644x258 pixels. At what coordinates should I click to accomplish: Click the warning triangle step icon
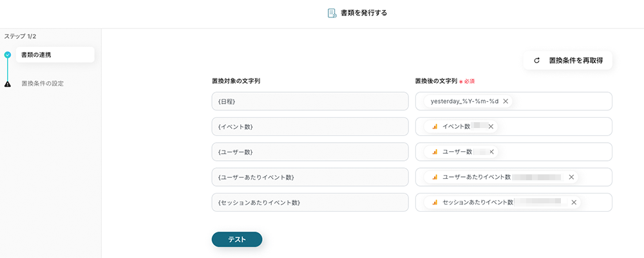[7, 84]
